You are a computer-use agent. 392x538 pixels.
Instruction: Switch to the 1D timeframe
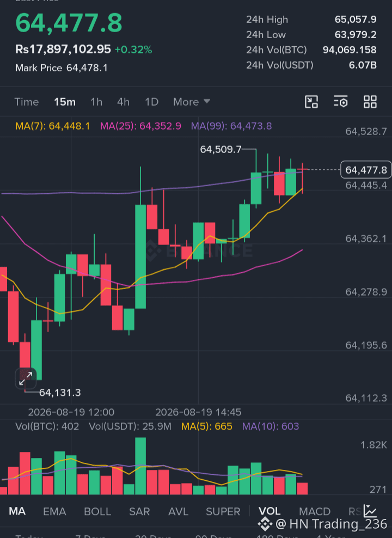pos(151,102)
